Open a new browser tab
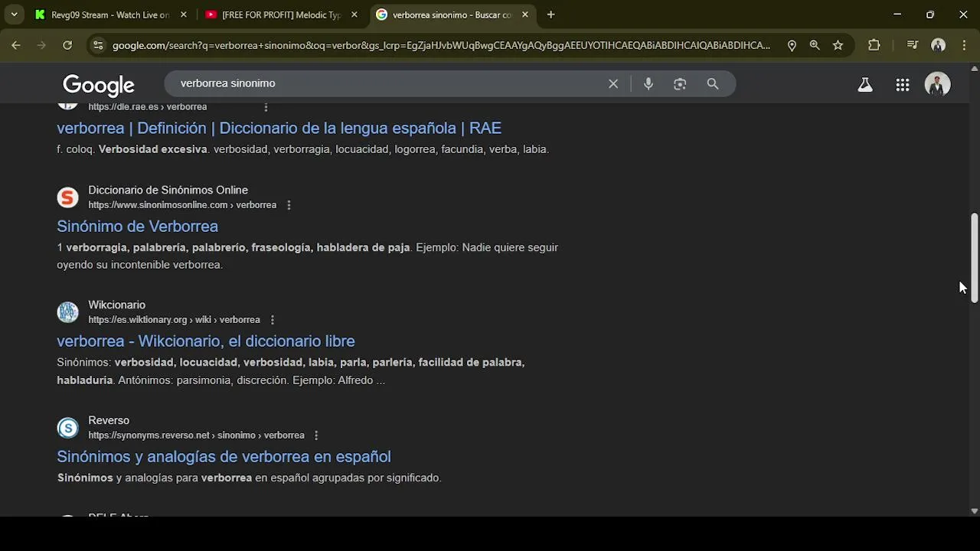The image size is (980, 551). 550,15
